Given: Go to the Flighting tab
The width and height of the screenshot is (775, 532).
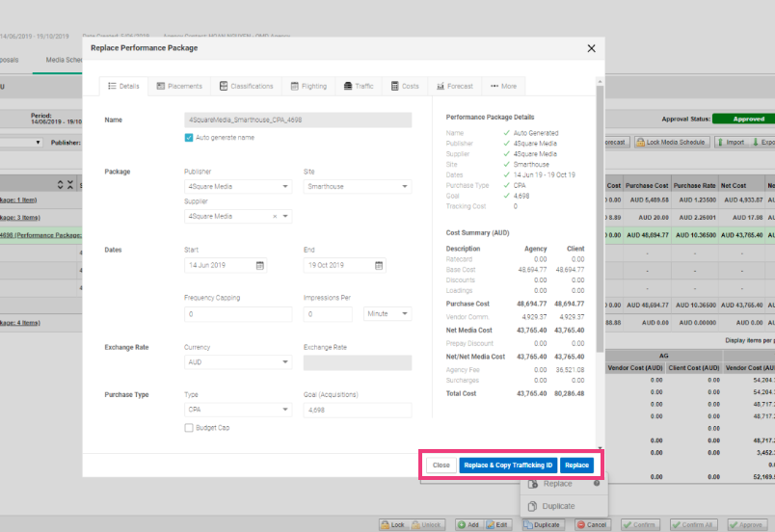Looking at the screenshot, I should tap(308, 86).
